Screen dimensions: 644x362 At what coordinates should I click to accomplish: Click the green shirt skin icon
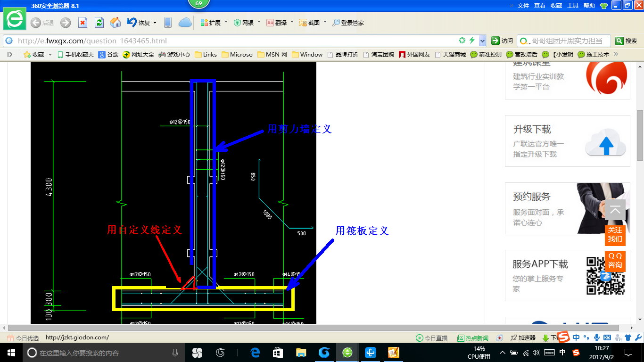click(x=604, y=6)
